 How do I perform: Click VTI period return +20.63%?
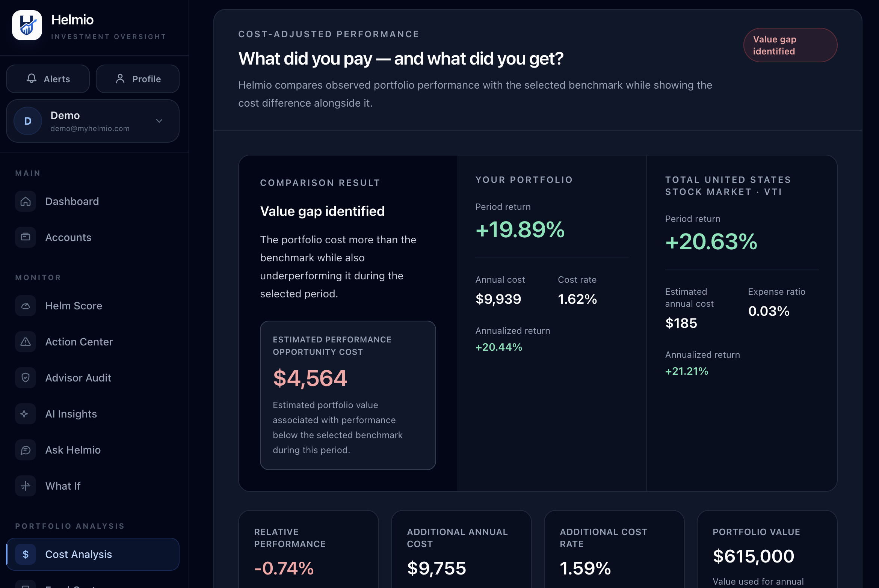[711, 241]
